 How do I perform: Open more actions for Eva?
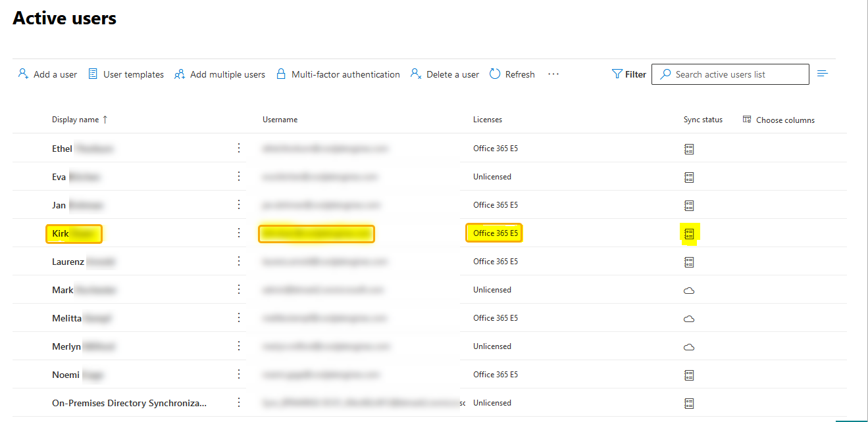pos(239,177)
